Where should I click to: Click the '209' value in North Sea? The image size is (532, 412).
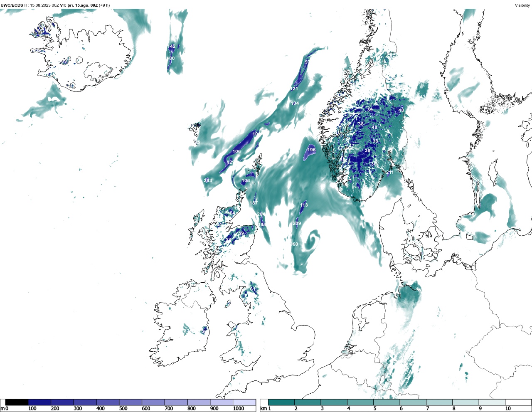(x=297, y=223)
